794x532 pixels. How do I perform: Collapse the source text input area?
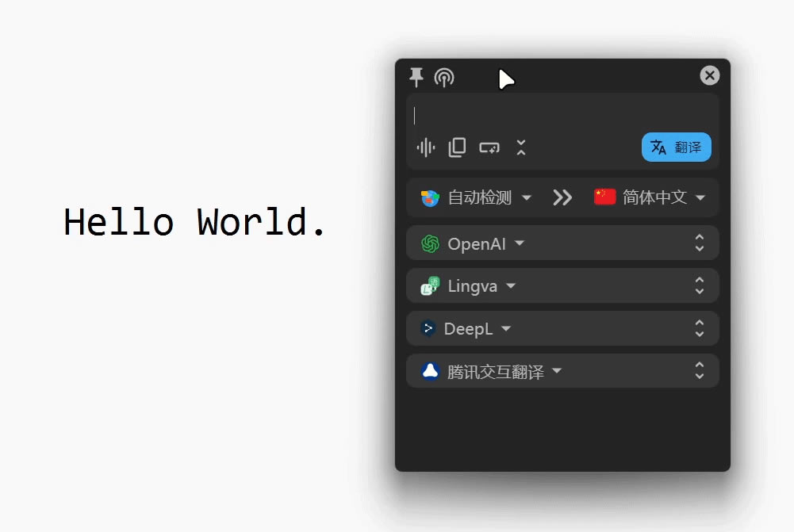tap(521, 147)
